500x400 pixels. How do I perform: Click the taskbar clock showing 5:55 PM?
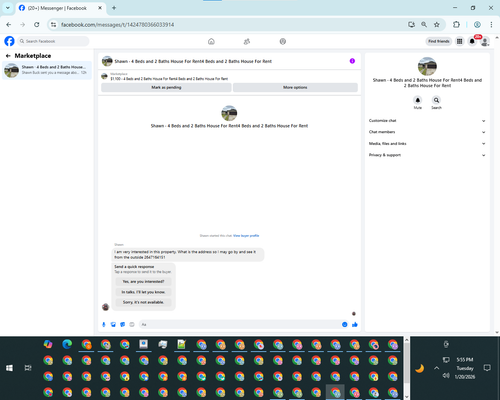(465, 368)
